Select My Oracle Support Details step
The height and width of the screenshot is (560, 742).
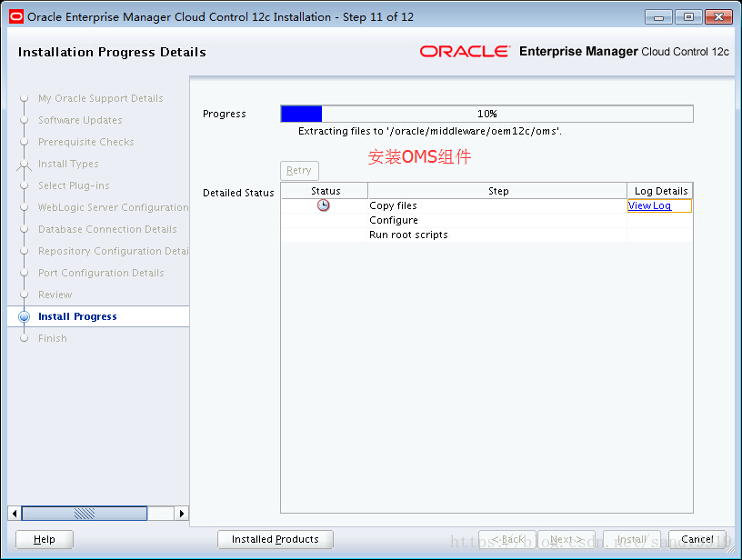click(x=100, y=98)
